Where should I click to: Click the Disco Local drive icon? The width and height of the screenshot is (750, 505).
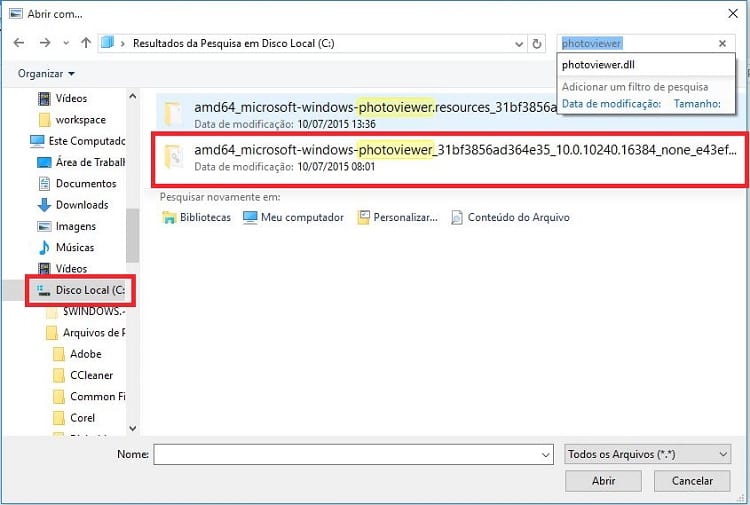44,290
